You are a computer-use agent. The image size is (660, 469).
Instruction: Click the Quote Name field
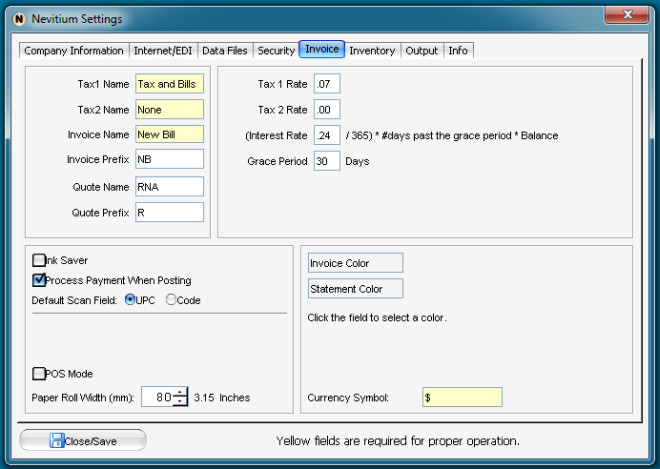point(169,187)
